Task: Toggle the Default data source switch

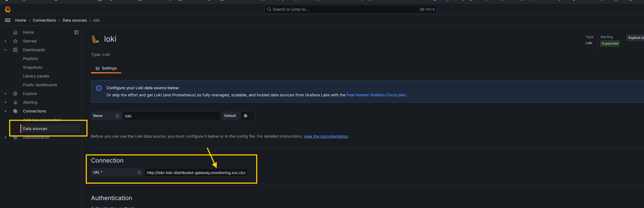Action: coord(248,116)
